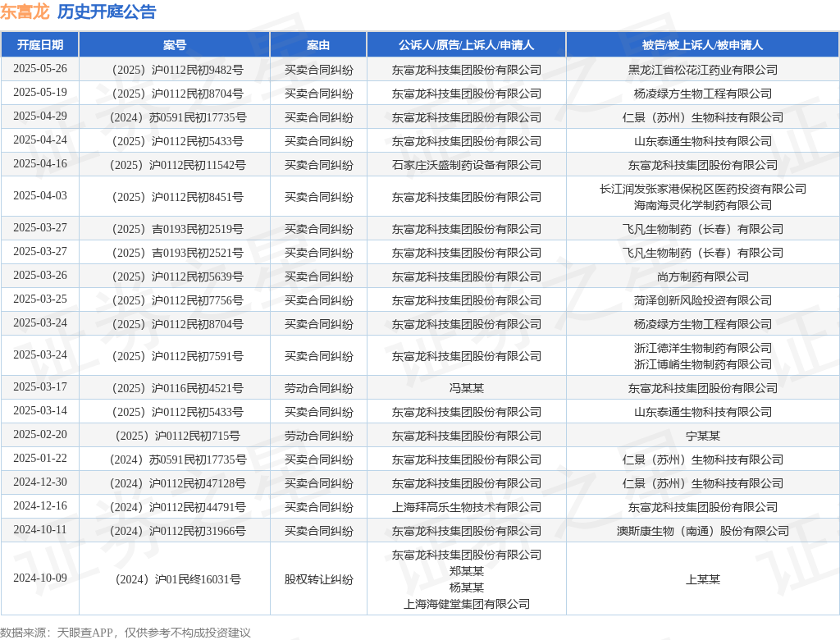Screen dimensions: 840x640
Task: Click defendant 海南海灵化学制药有限公司
Action: (702, 205)
